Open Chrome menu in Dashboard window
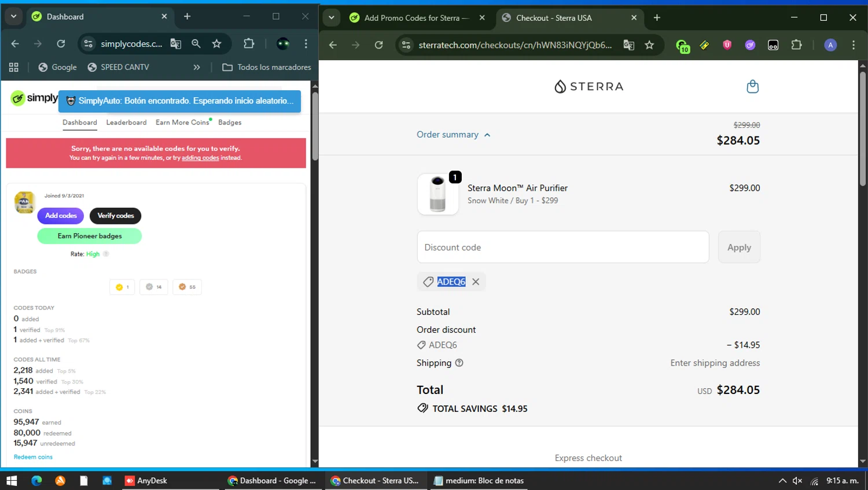Screen dimensions: 868x490 pos(306,43)
